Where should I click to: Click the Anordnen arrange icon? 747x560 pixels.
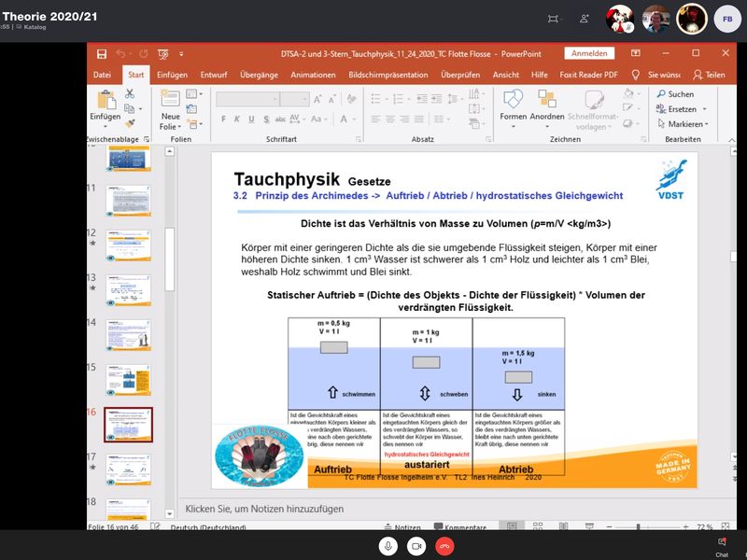pos(547,99)
